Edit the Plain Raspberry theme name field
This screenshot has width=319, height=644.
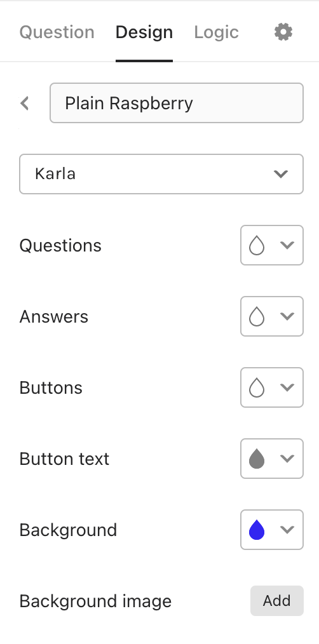177,103
